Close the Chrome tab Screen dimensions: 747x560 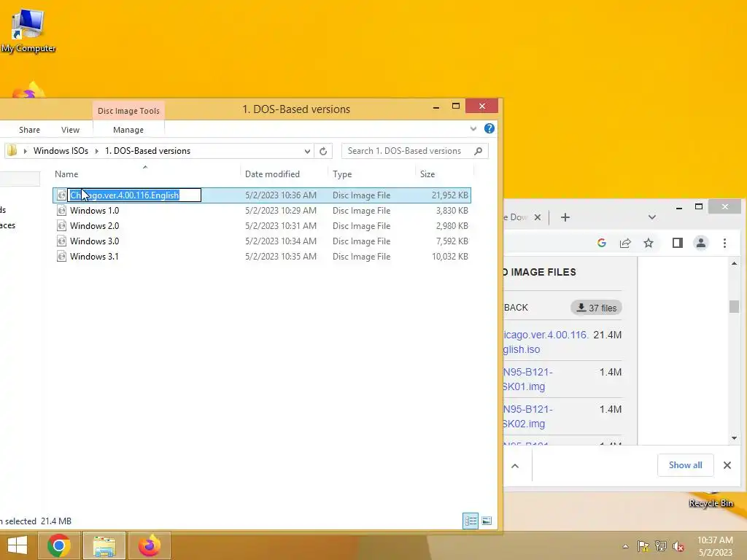pyautogui.click(x=538, y=217)
